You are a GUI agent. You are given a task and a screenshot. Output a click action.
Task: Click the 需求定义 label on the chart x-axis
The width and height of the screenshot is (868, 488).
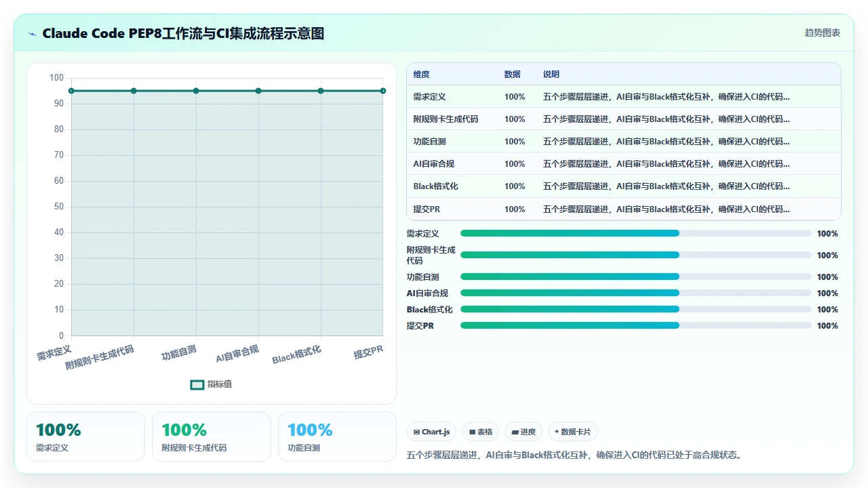pos(54,352)
